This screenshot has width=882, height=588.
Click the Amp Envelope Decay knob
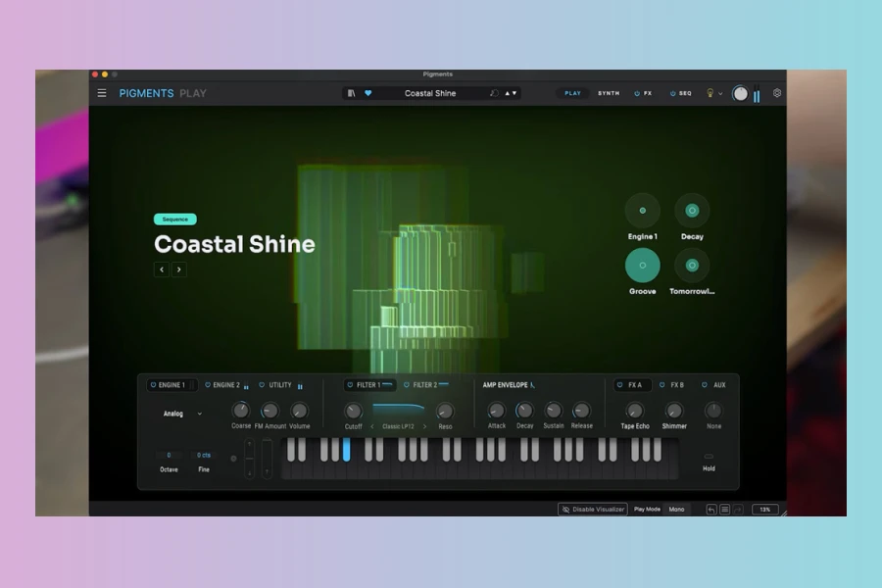pos(524,411)
